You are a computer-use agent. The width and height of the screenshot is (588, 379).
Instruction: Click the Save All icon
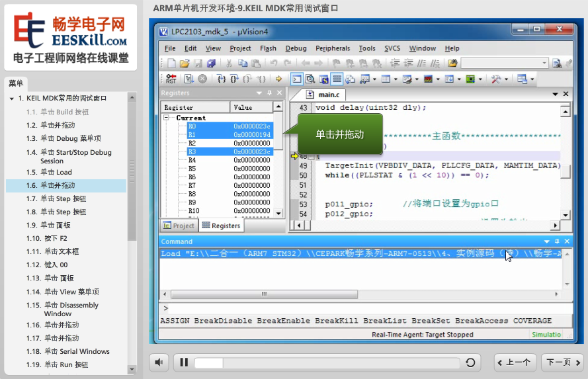tap(212, 63)
